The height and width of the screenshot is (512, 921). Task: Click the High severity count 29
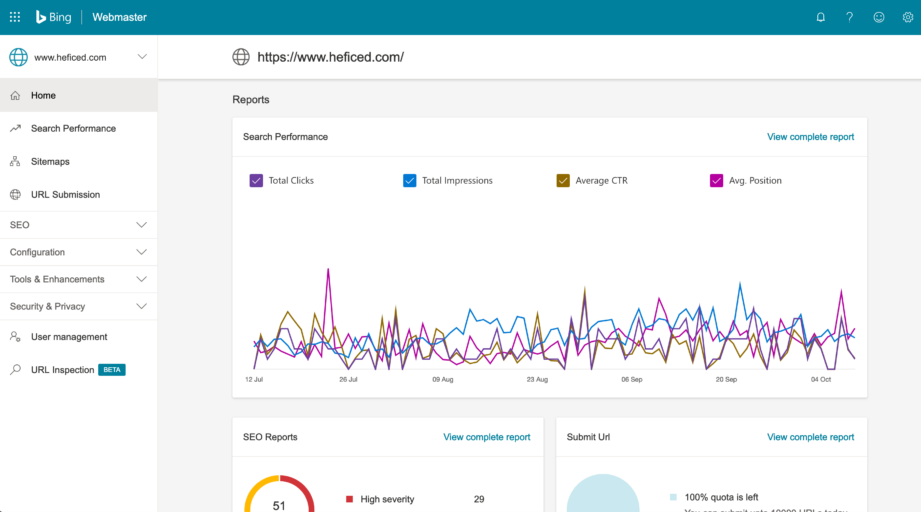click(479, 499)
